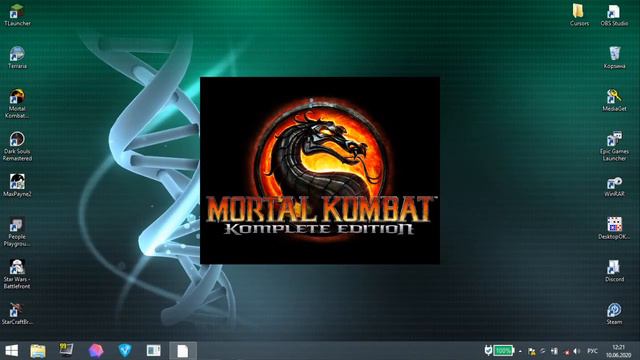Select the Star Wars Battlefront shortcut
Viewport: 640px width, 360px height.
click(17, 274)
